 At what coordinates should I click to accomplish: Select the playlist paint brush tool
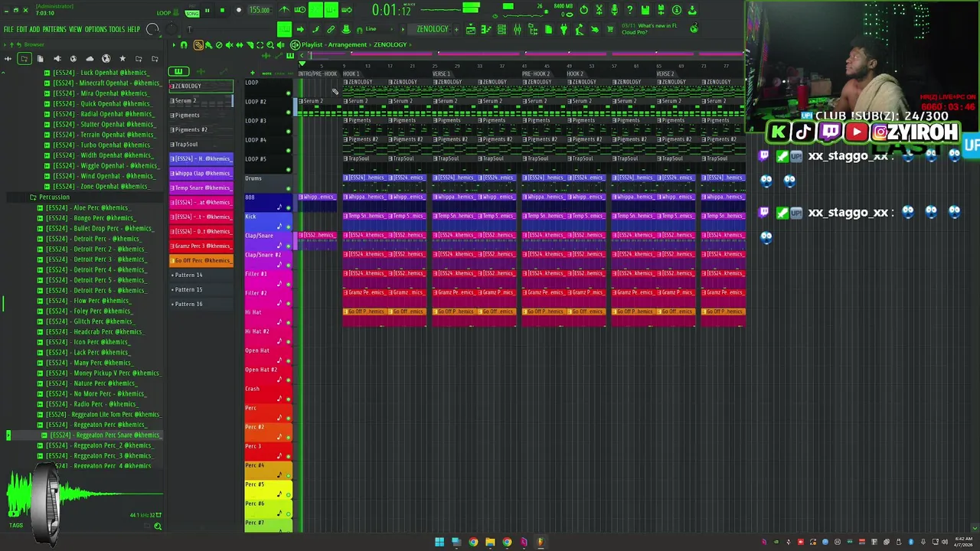[208, 44]
